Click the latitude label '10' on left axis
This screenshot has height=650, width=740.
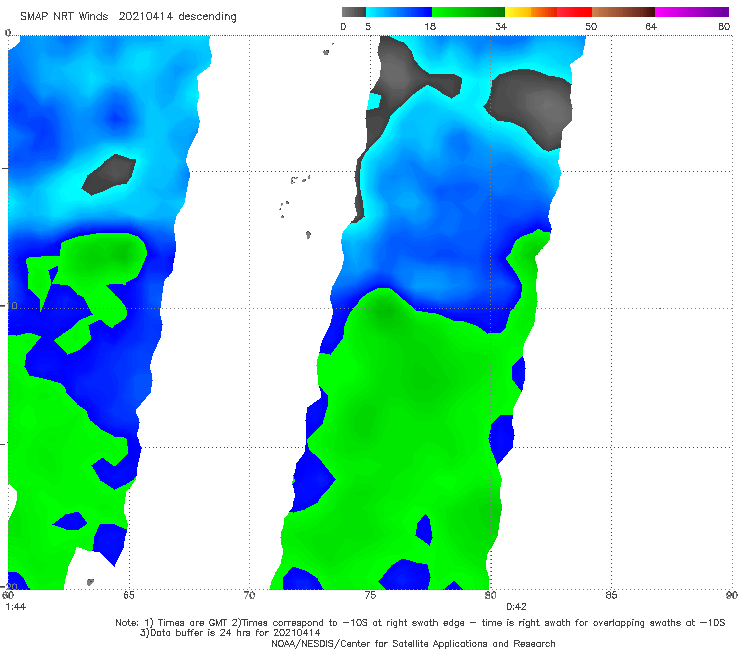coord(12,306)
